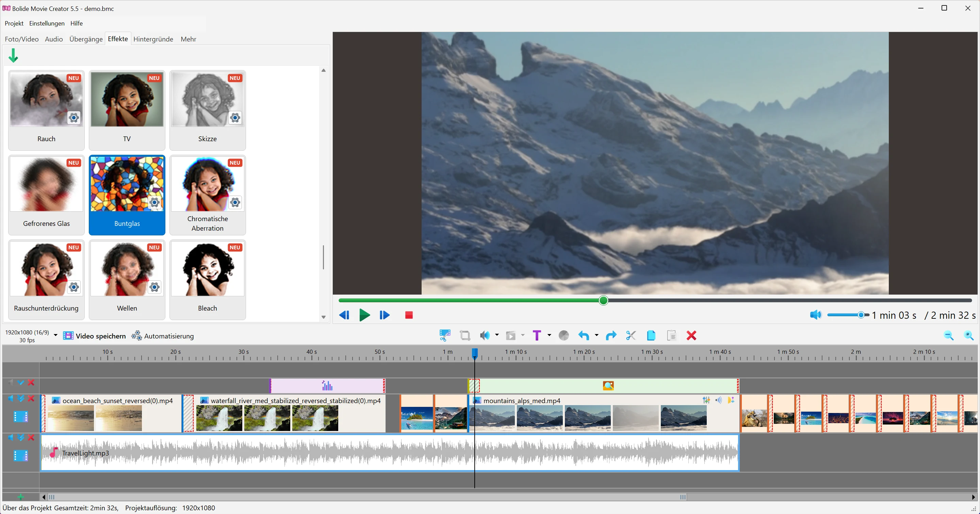Click the purple T text tool
Screen dimensions: 980x514
click(537, 335)
